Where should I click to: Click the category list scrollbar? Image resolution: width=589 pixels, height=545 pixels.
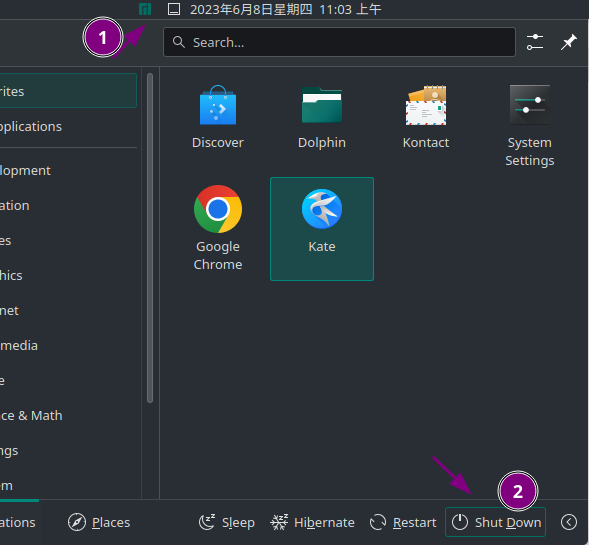[x=150, y=238]
